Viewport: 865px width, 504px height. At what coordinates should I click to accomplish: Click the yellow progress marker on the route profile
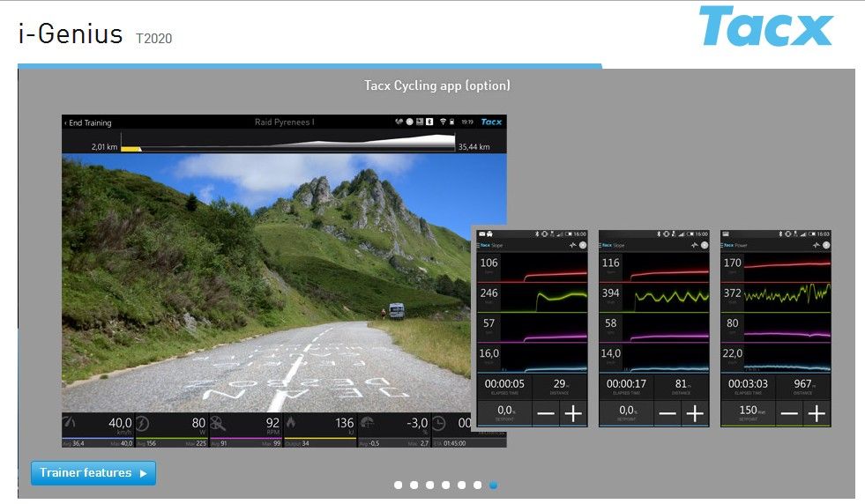click(130, 148)
